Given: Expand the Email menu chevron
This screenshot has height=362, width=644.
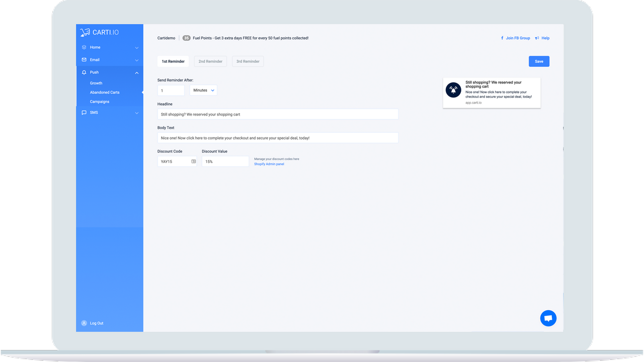Looking at the screenshot, I should tap(137, 60).
